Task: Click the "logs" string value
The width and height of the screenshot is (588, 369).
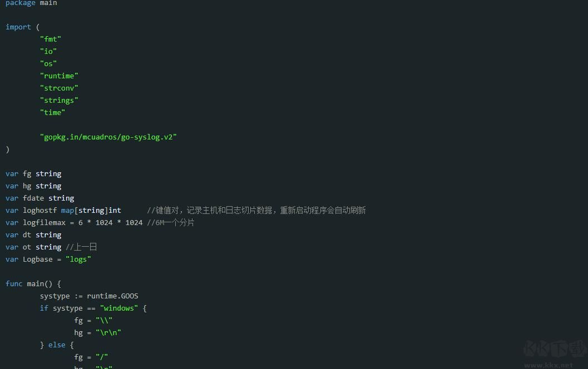Action: coord(78,259)
